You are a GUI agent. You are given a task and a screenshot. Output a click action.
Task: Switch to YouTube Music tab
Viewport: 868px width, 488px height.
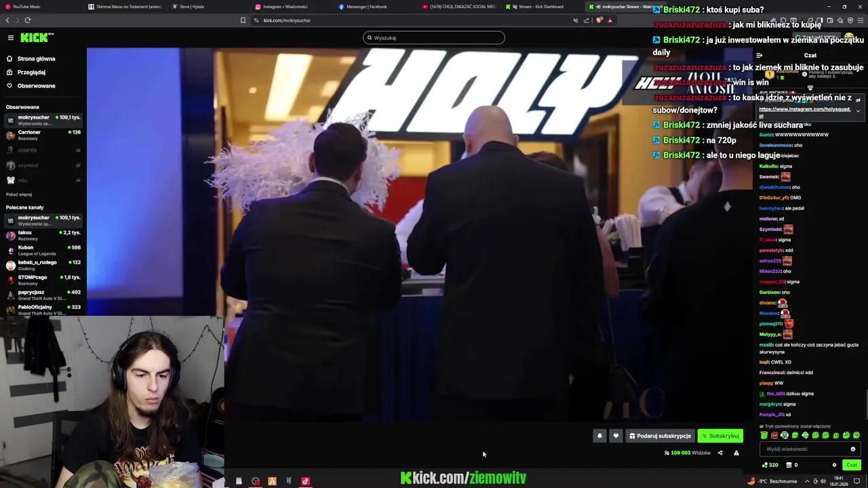(x=41, y=7)
